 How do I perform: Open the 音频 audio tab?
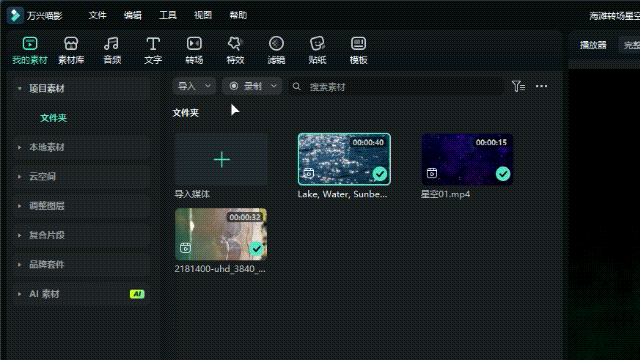click(112, 50)
